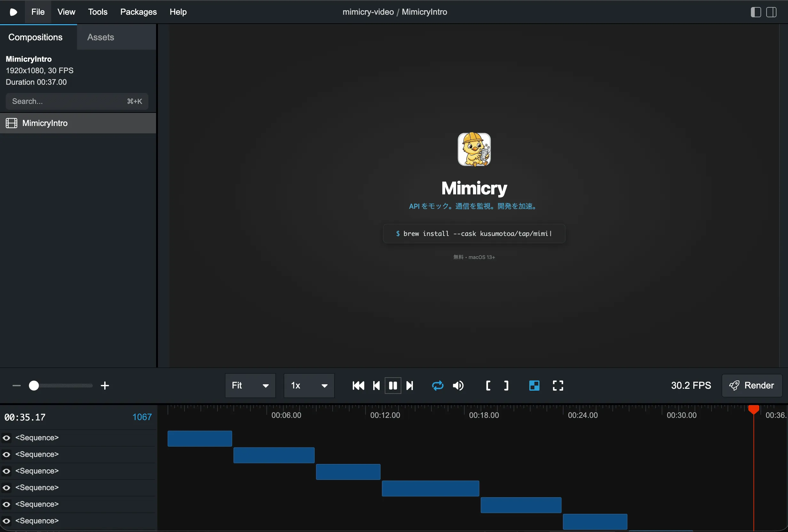Click the Duration 00:37.00 text
788x532 pixels.
[36, 82]
